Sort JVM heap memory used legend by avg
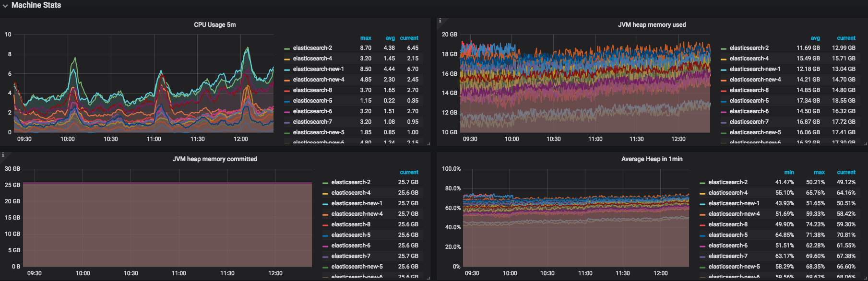Screen dimensions: 868x281 (x=815, y=38)
